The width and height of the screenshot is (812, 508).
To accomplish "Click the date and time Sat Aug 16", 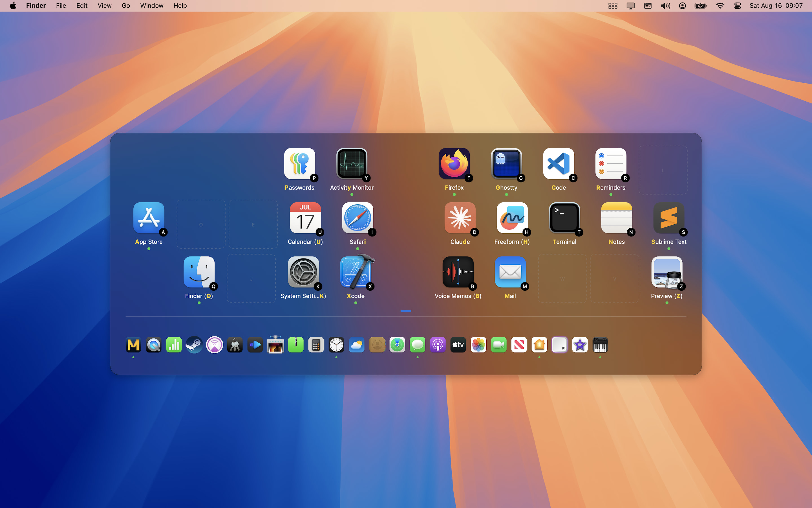I will coord(776,6).
